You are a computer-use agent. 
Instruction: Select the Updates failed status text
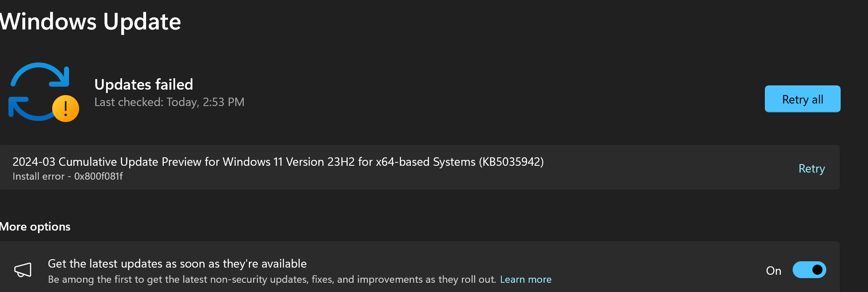click(x=144, y=85)
